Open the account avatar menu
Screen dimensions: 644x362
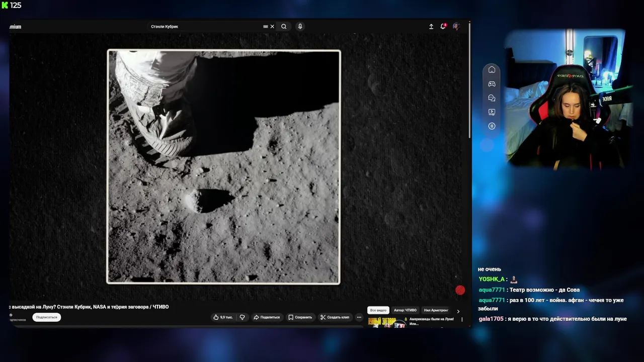[x=456, y=27]
